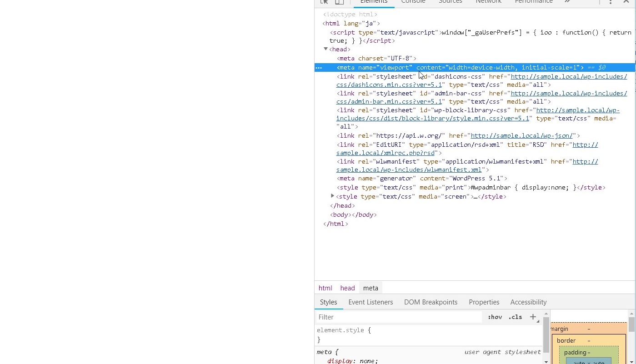Expand the style media screen element

[332, 196]
